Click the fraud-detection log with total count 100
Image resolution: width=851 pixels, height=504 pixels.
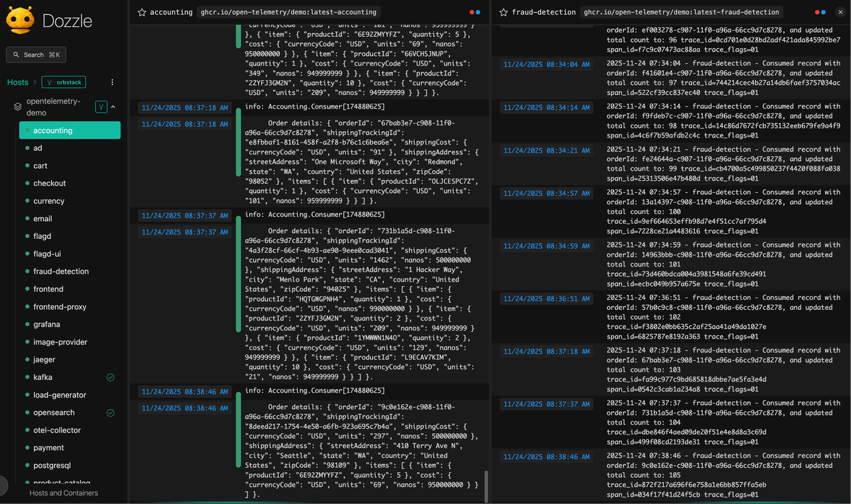[x=723, y=212]
